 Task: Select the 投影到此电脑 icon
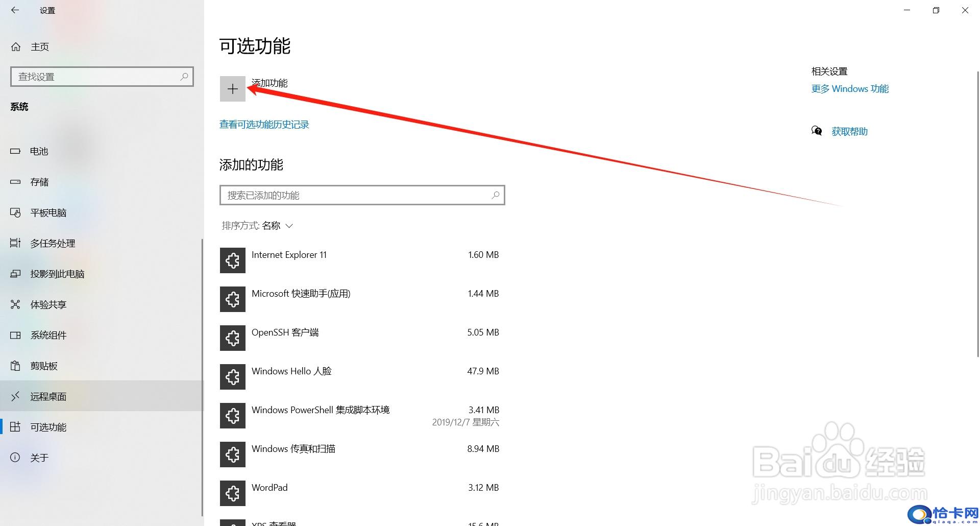[15, 274]
